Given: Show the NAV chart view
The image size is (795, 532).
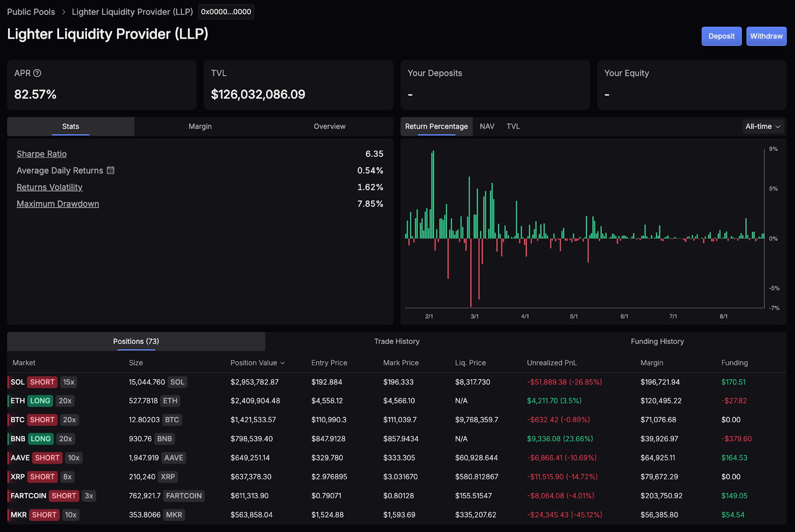Looking at the screenshot, I should 487,127.
